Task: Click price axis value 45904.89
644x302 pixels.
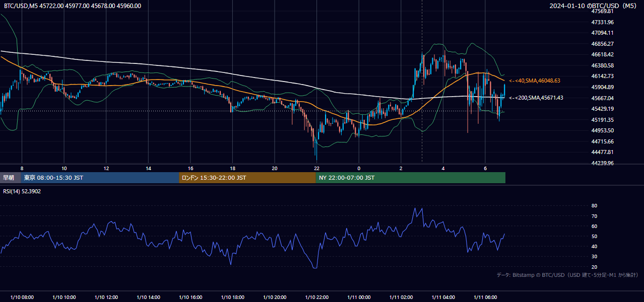Action: pos(602,87)
